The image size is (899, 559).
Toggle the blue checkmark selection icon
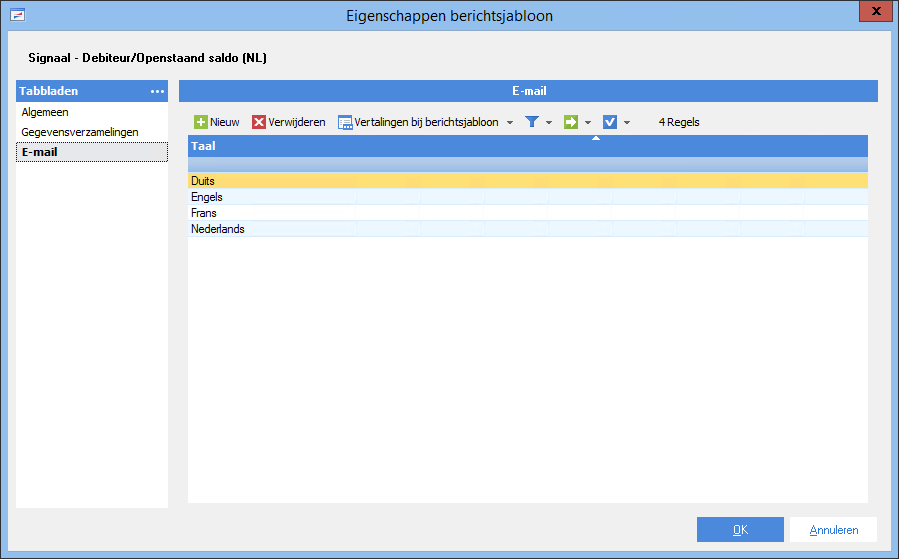[609, 122]
